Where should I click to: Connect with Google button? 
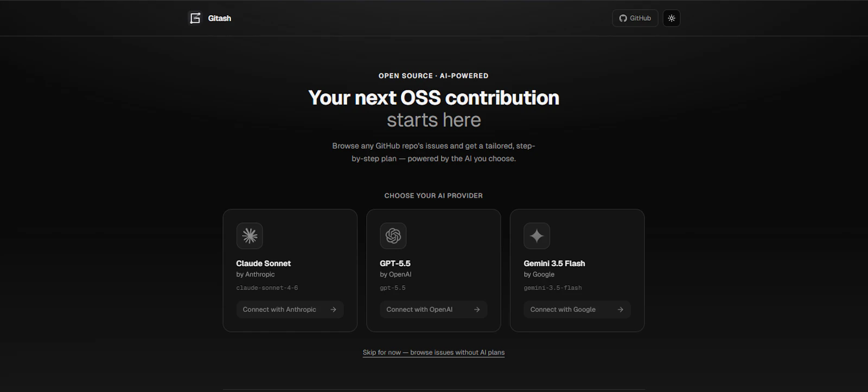pyautogui.click(x=577, y=310)
